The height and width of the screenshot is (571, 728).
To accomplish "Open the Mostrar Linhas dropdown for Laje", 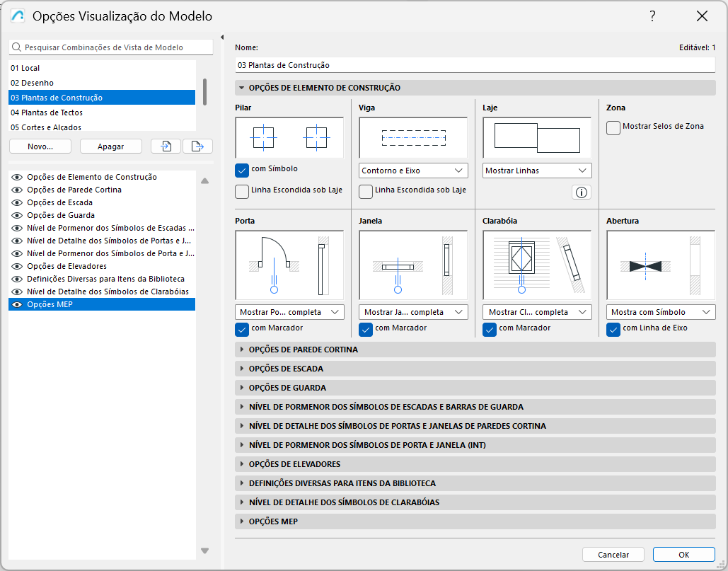I will click(x=536, y=170).
